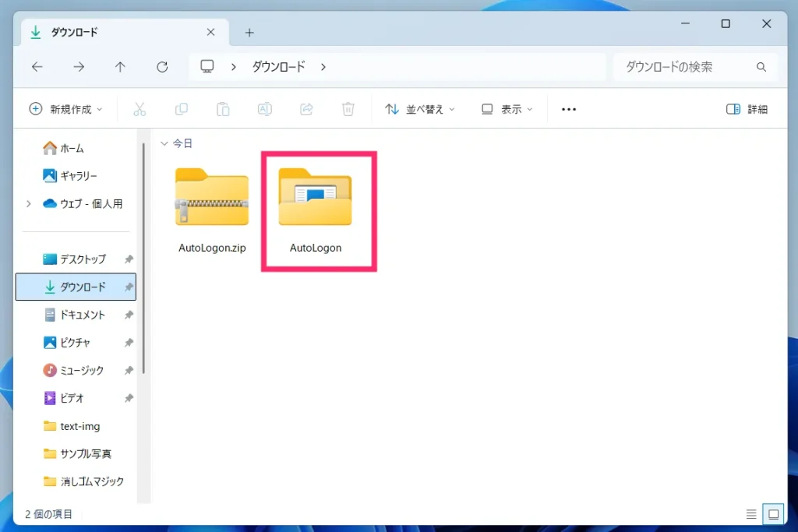Go back with the left arrow button
Screen dimensions: 798x532
click(37, 67)
